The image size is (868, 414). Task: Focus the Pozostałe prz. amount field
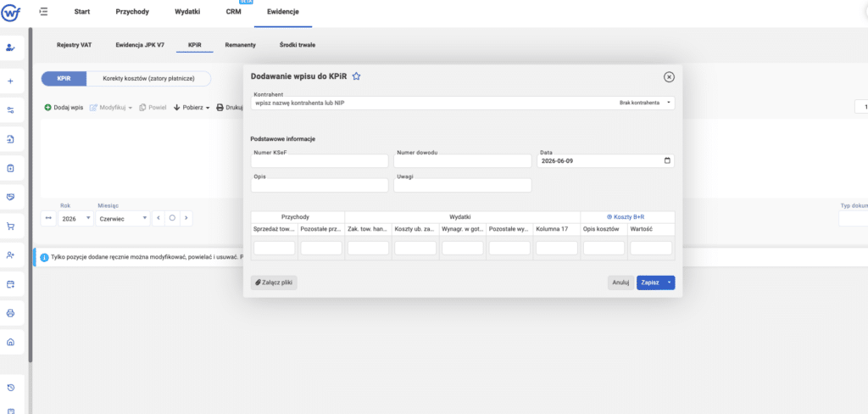(321, 248)
